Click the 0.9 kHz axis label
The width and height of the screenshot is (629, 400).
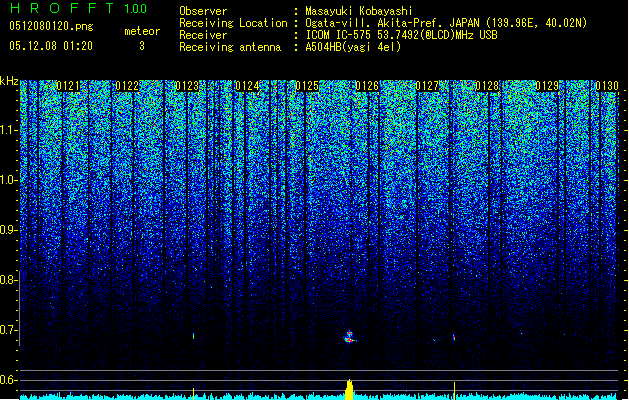coord(7,230)
